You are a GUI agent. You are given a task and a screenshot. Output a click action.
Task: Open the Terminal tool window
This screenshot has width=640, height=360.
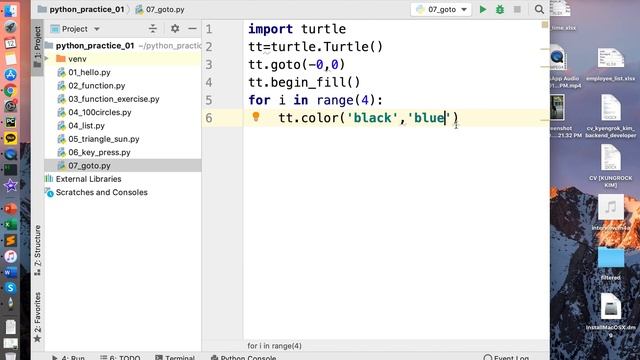point(175,357)
